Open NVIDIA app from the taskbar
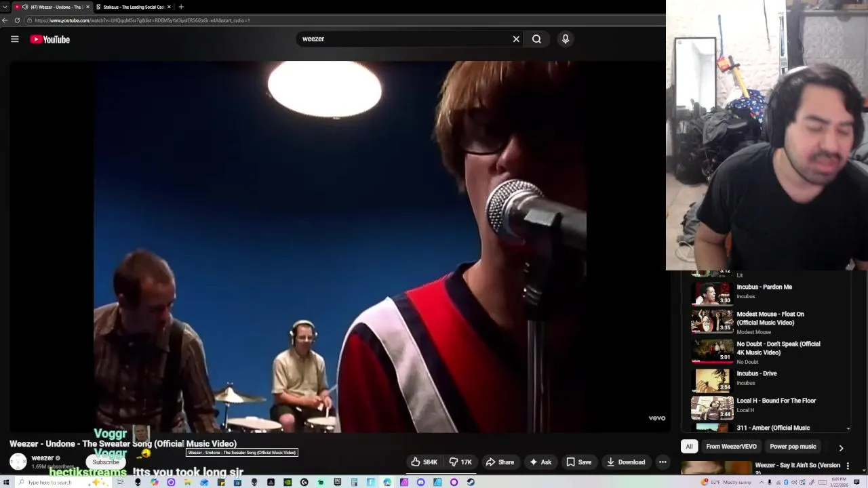Viewport: 868px width, 488px height. coord(287,482)
